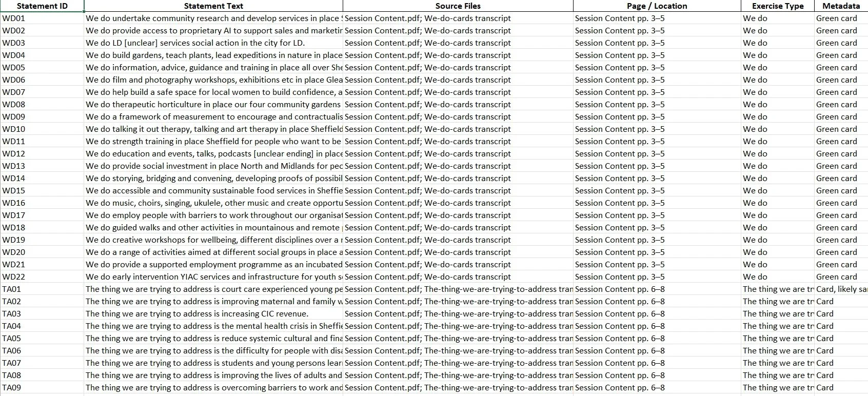Click statement about strength training in Sheffield

coord(213,141)
